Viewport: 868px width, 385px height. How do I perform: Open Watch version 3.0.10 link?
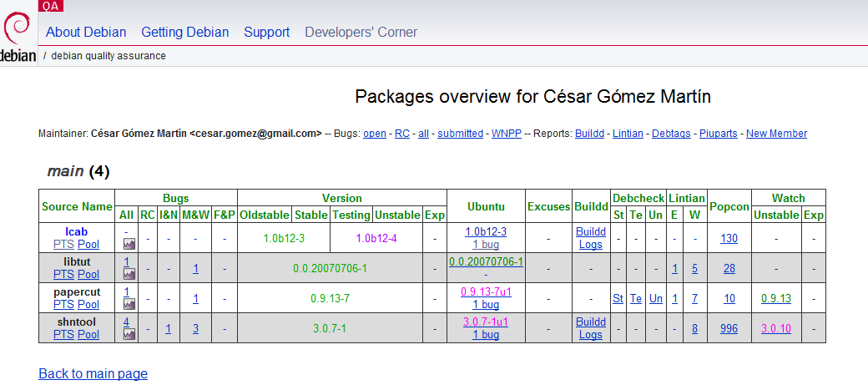click(776, 328)
